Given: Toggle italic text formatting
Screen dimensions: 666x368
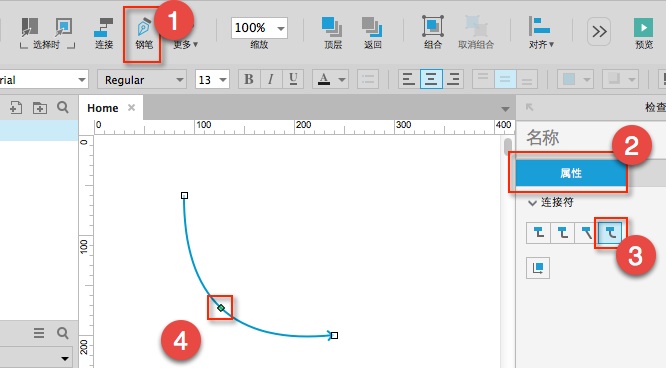Looking at the screenshot, I should point(271,79).
